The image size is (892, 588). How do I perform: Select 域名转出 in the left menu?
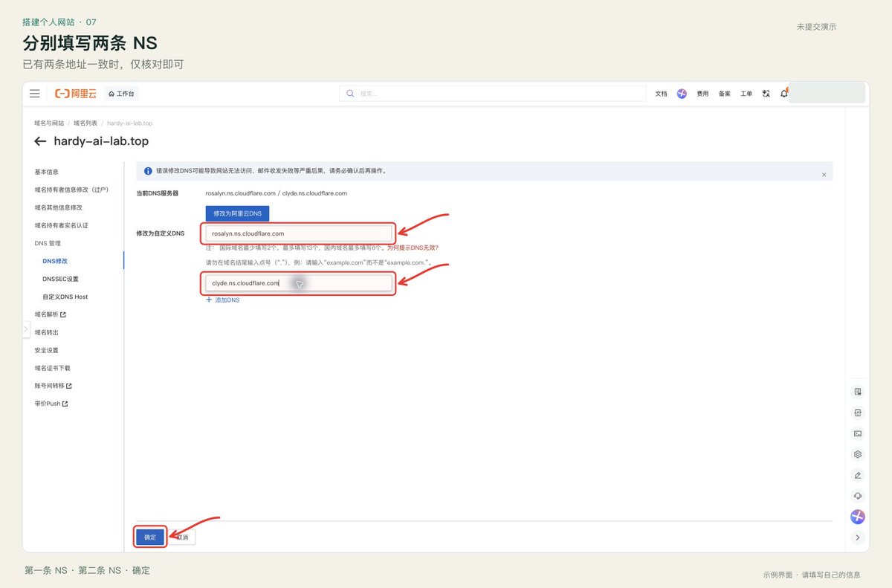pos(47,332)
